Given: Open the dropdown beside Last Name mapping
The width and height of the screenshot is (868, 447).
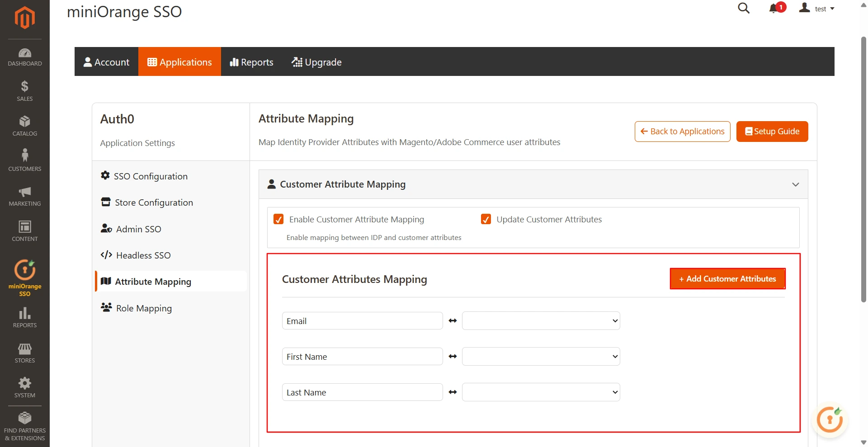Looking at the screenshot, I should coord(541,392).
